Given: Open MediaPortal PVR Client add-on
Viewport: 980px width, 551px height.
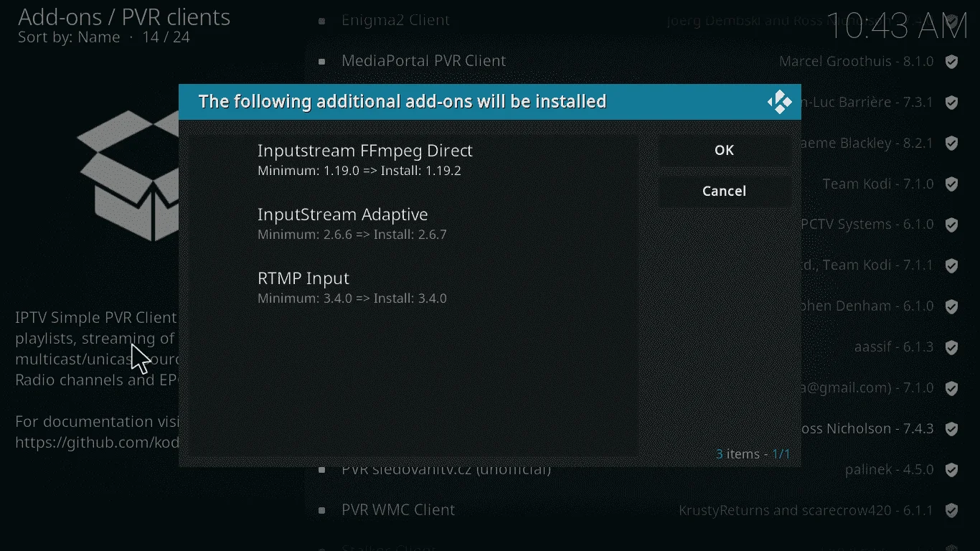Looking at the screenshot, I should [x=423, y=61].
